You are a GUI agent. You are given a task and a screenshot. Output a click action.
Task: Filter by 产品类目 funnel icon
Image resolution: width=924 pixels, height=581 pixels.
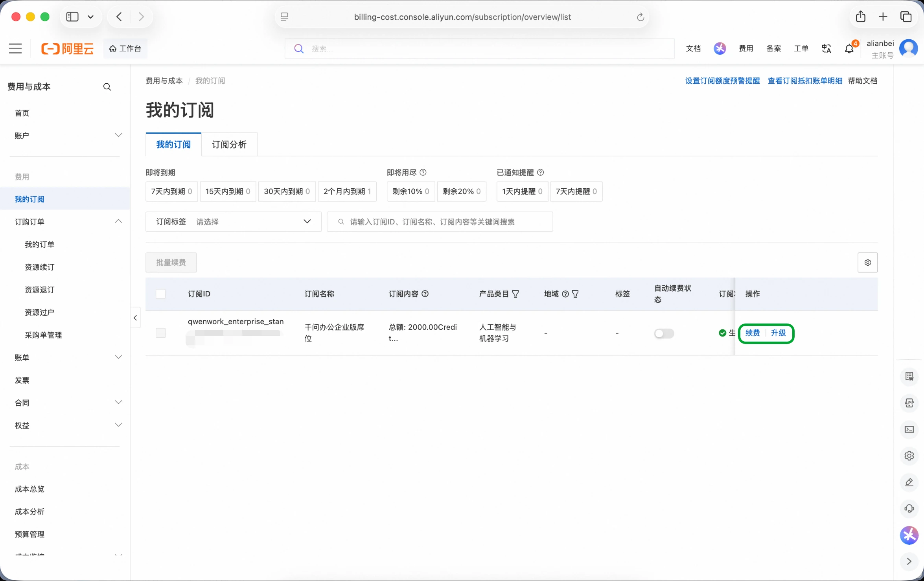pos(515,294)
